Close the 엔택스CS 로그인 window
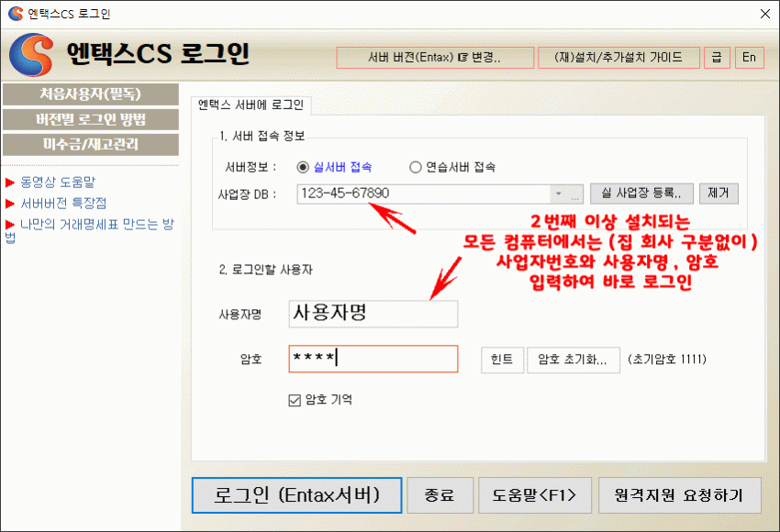 coord(765,14)
